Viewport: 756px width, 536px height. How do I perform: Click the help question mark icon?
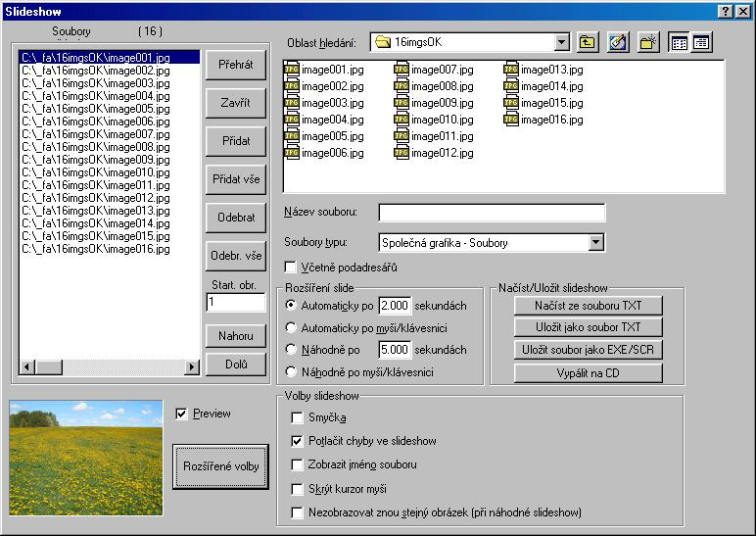(724, 11)
